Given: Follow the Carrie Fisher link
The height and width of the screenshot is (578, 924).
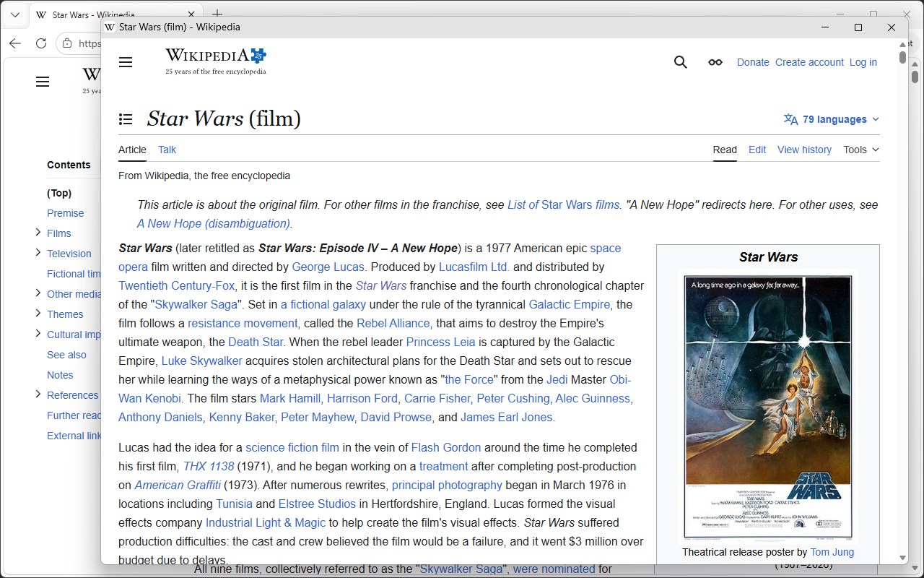Looking at the screenshot, I should tap(437, 398).
